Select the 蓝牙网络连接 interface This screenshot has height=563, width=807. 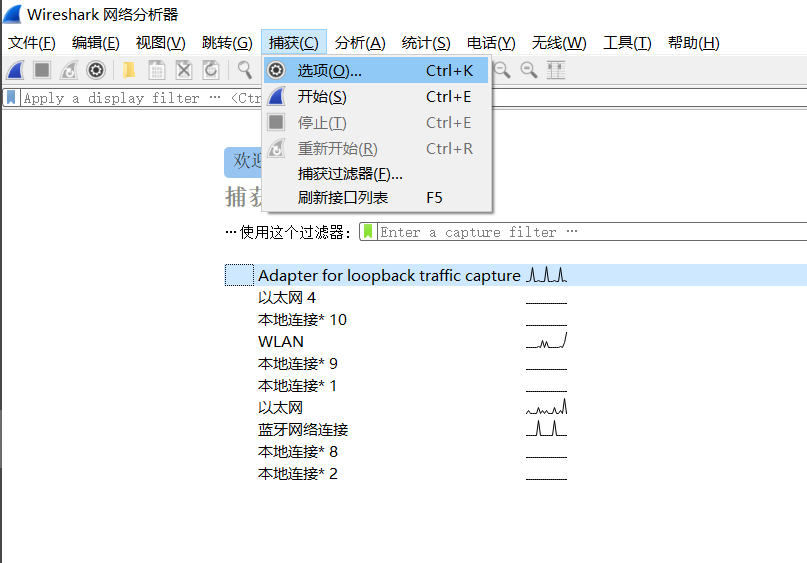(x=516, y=429)
